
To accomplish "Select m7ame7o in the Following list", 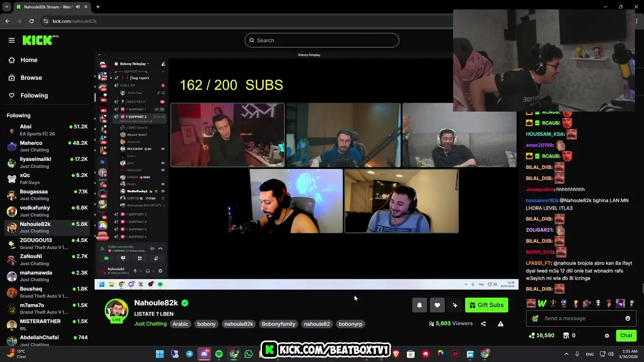I will pos(47,309).
